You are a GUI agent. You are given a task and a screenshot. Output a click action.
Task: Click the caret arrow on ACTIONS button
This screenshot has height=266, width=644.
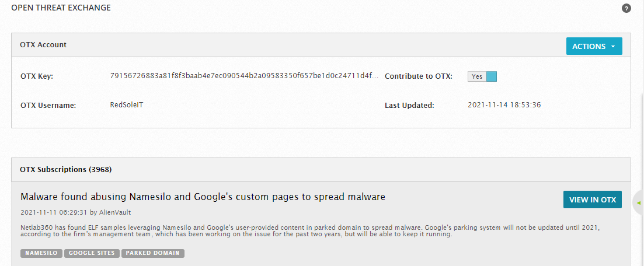tap(613, 47)
